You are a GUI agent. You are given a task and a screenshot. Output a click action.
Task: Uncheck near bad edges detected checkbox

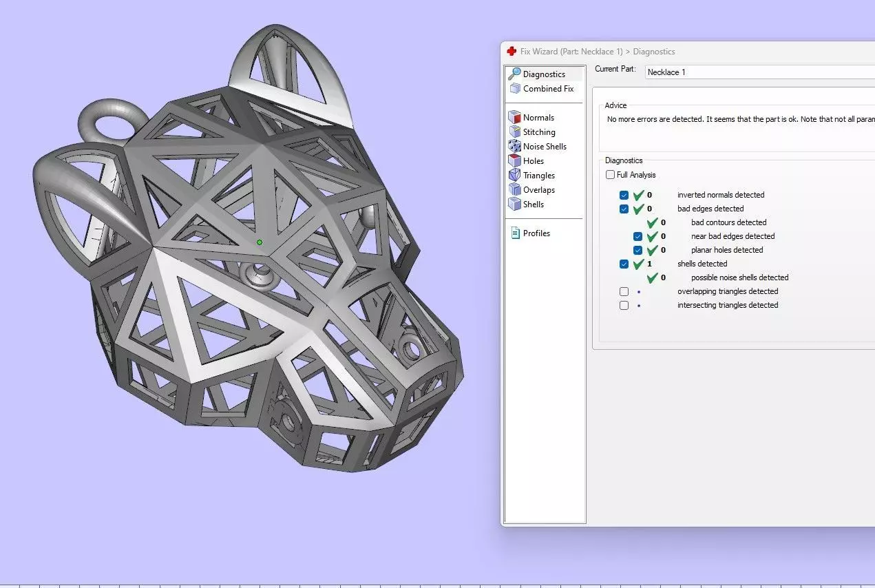point(637,236)
